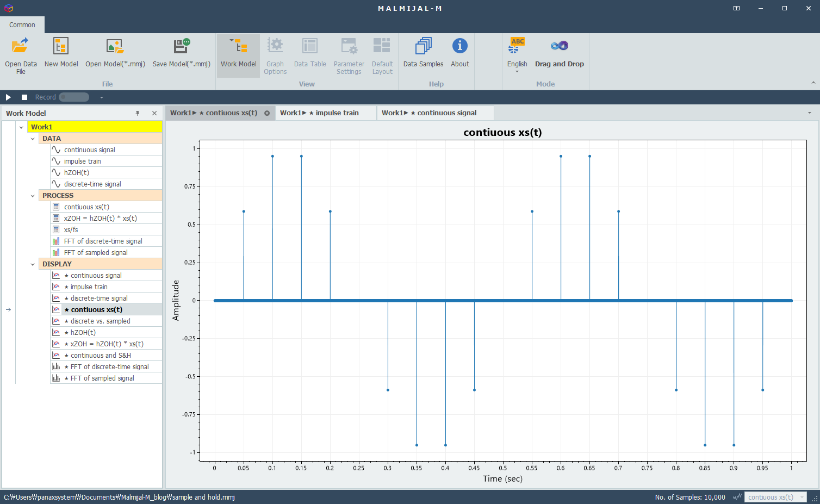Create a New Model

pyautogui.click(x=61, y=53)
